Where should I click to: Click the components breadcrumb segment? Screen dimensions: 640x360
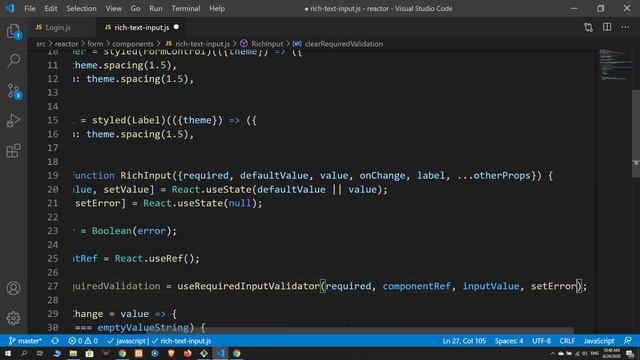tap(133, 44)
